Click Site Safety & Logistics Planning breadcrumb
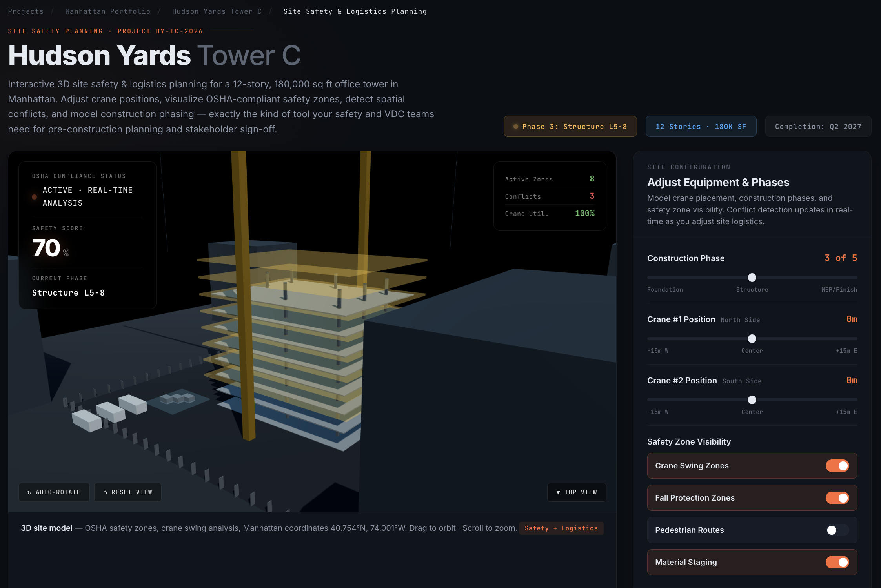The image size is (881, 588). (x=355, y=11)
